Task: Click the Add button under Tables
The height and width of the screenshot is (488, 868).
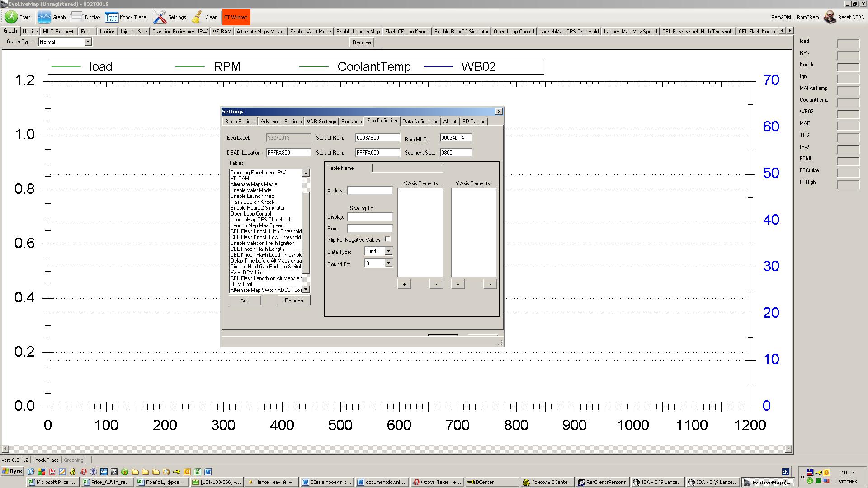Action: (x=245, y=300)
